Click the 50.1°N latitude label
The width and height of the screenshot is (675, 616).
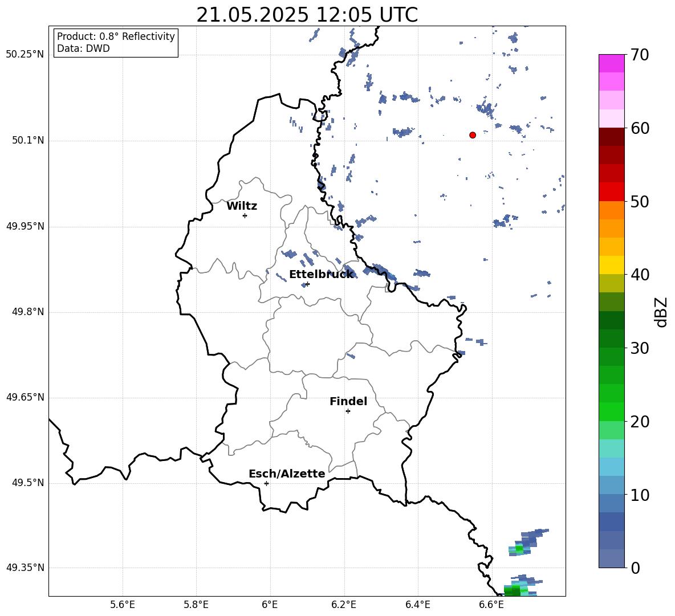(x=28, y=140)
